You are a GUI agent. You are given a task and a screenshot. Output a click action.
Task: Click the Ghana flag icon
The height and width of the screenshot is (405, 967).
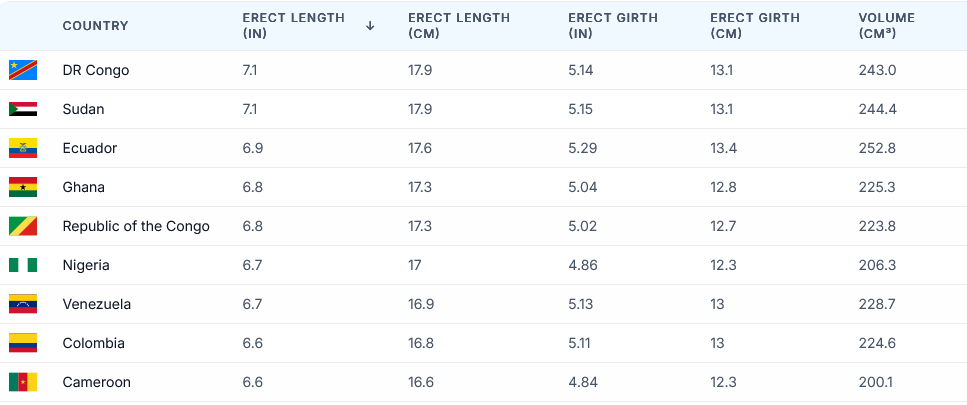click(x=23, y=187)
